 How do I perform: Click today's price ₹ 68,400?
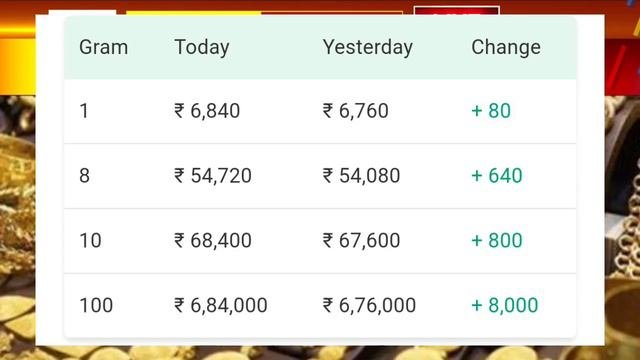click(x=213, y=240)
